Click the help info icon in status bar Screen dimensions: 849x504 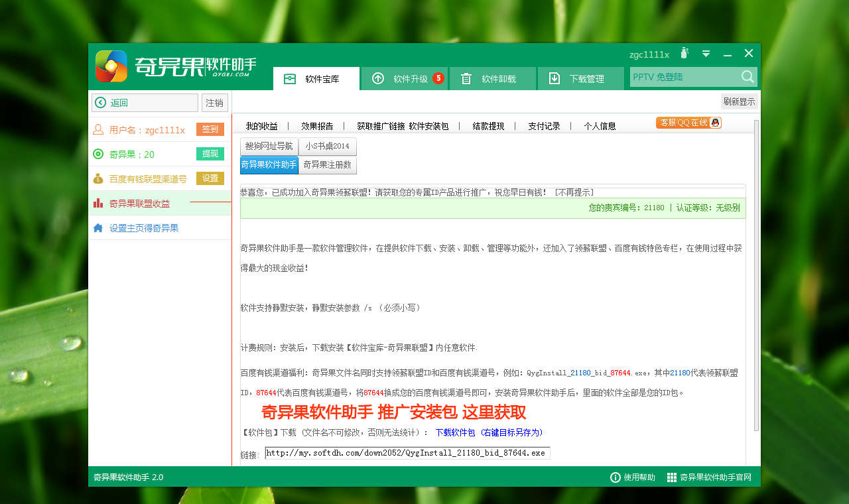pyautogui.click(x=616, y=477)
